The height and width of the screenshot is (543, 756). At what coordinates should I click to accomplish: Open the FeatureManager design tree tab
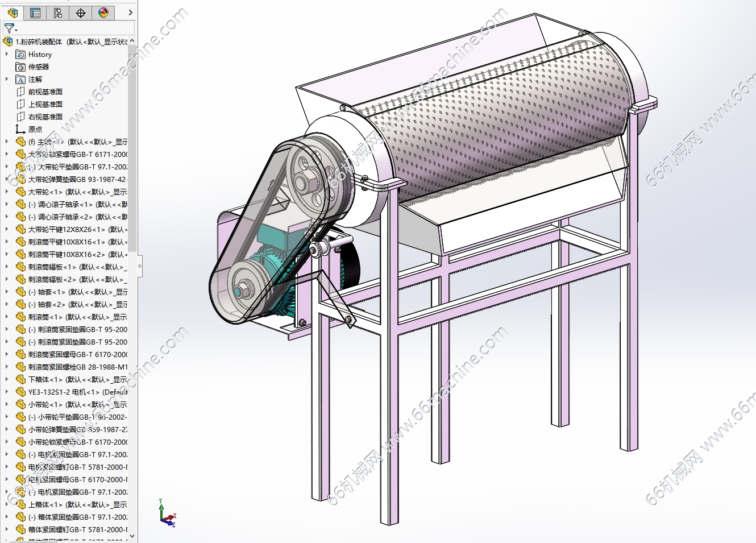(x=13, y=13)
